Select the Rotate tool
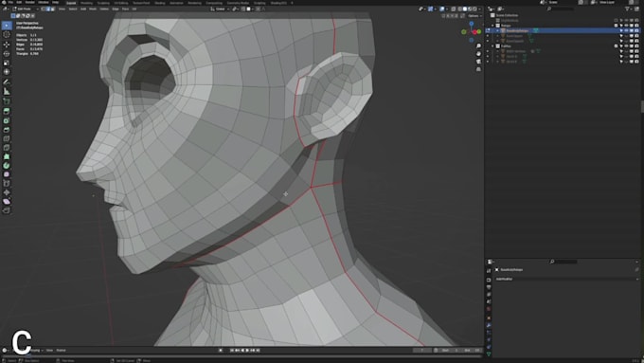644x363 pixels. [x=7, y=53]
